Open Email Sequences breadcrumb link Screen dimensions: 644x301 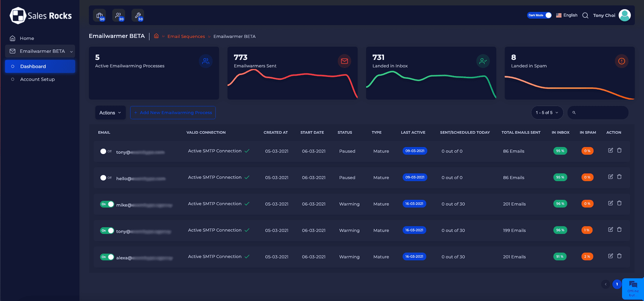(186, 37)
